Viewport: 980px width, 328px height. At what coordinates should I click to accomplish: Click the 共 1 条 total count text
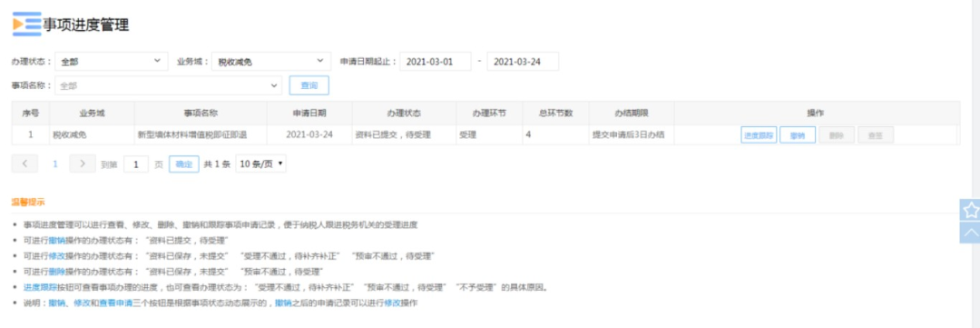tap(217, 164)
